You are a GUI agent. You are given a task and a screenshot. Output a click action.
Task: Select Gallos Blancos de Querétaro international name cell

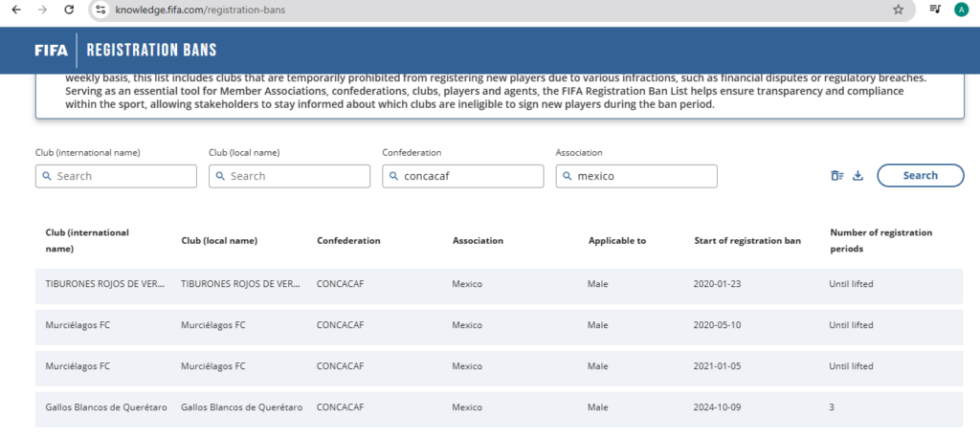[x=106, y=407]
